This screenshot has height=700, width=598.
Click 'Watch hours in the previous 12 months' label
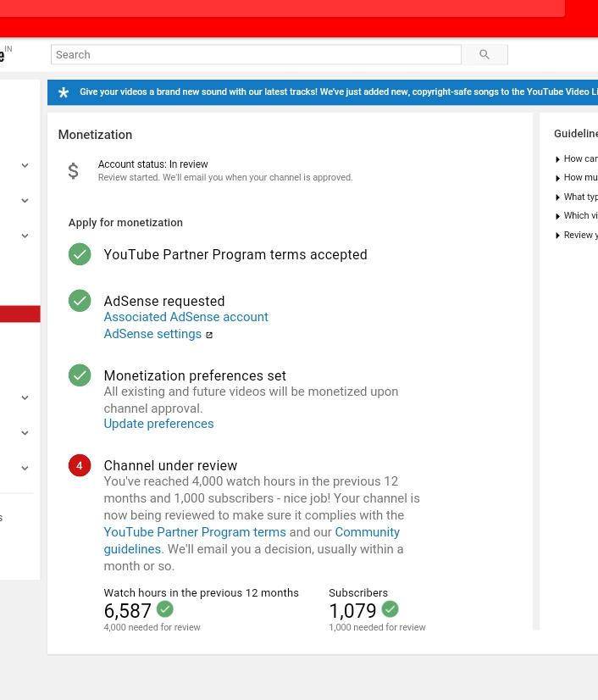pyautogui.click(x=202, y=593)
